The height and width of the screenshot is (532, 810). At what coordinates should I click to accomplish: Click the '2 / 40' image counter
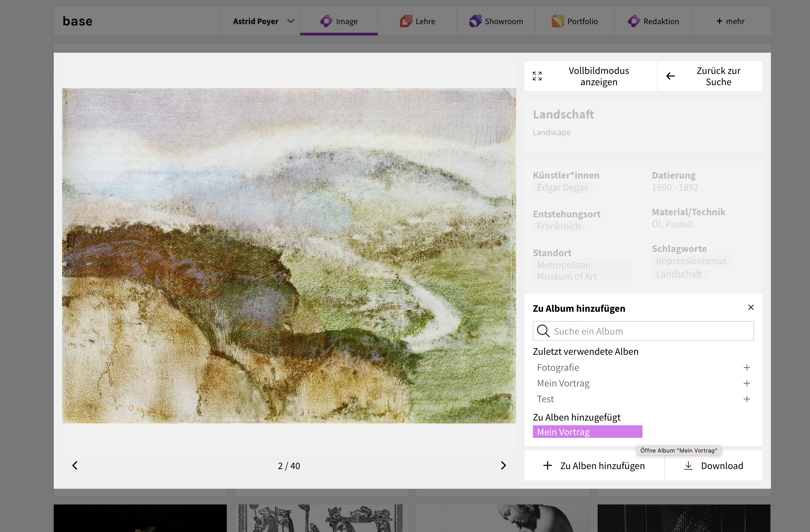coord(289,466)
